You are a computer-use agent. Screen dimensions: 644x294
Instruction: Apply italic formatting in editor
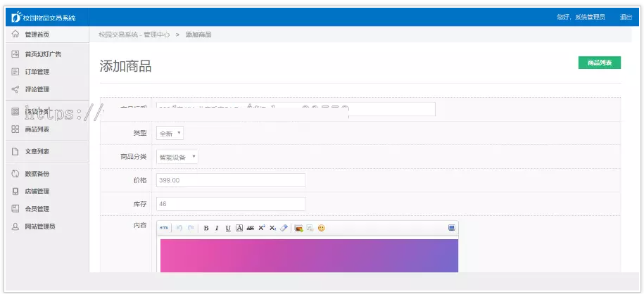[x=217, y=229]
